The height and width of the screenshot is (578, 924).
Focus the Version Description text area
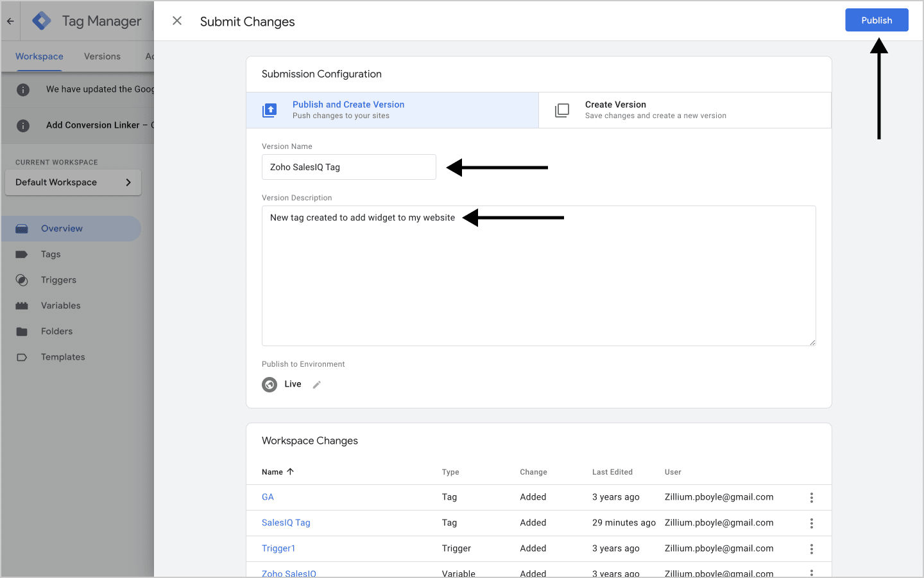click(x=539, y=276)
